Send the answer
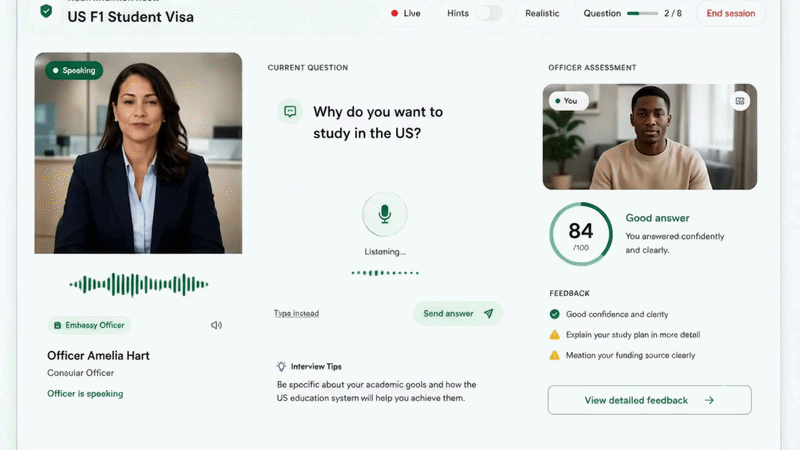Screen dimensions: 800x450 click(458, 313)
